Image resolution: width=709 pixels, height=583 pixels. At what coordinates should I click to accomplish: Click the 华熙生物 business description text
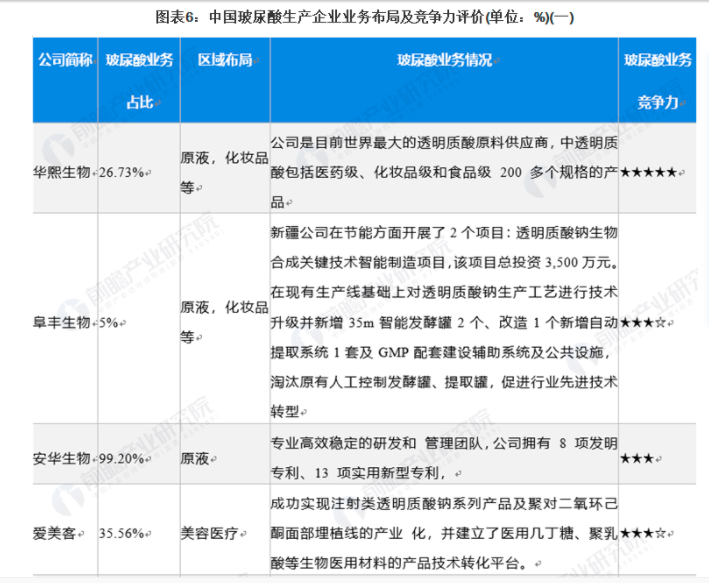[444, 172]
